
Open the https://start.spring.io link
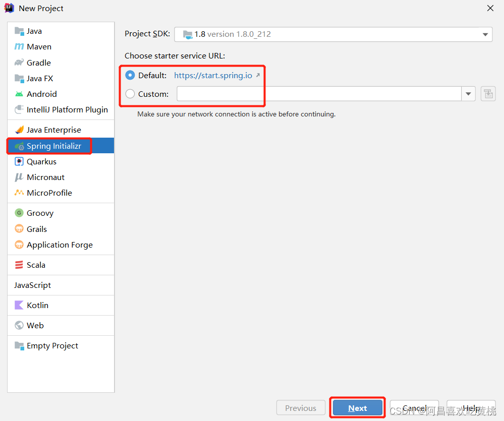(x=213, y=75)
